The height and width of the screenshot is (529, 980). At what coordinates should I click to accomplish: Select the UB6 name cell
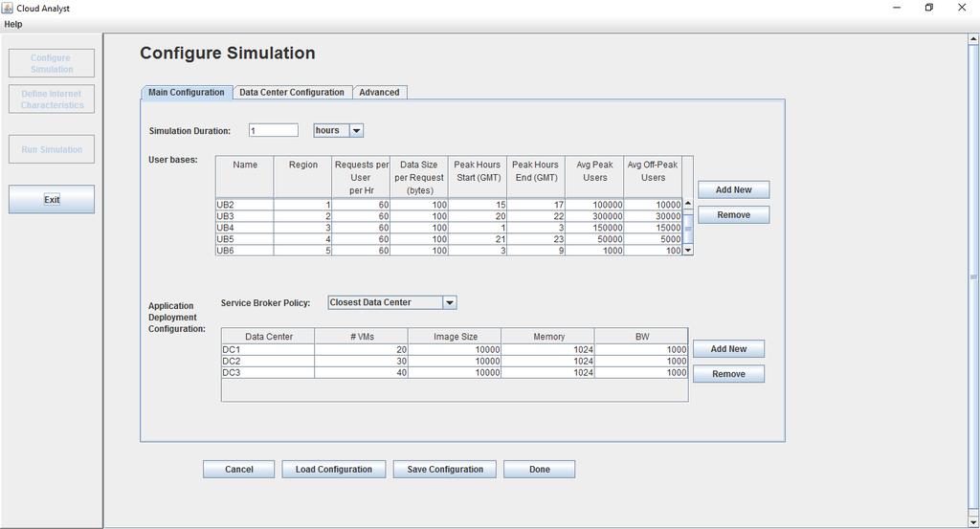pyautogui.click(x=244, y=251)
